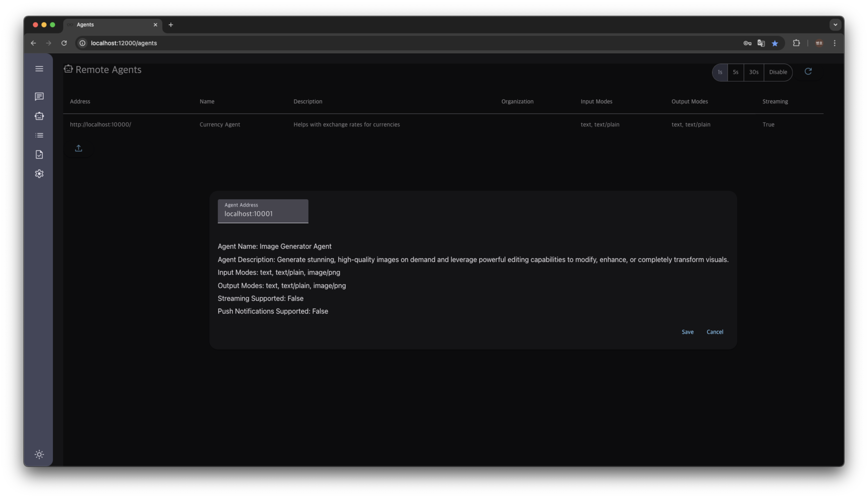Select the 5s auto-refresh interval
The width and height of the screenshot is (868, 498).
pyautogui.click(x=735, y=72)
